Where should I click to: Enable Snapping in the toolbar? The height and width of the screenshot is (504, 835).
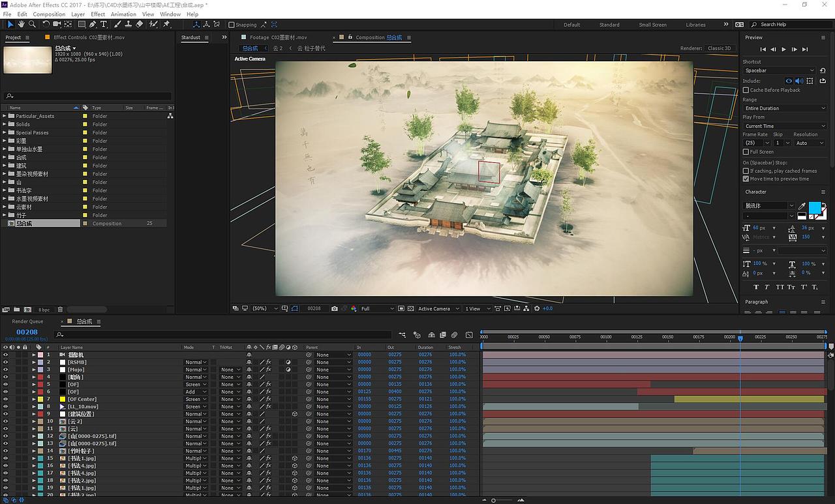coord(231,25)
